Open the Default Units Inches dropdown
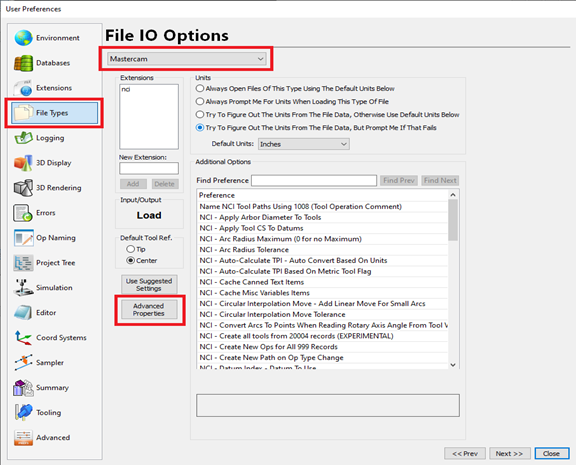 tap(304, 144)
